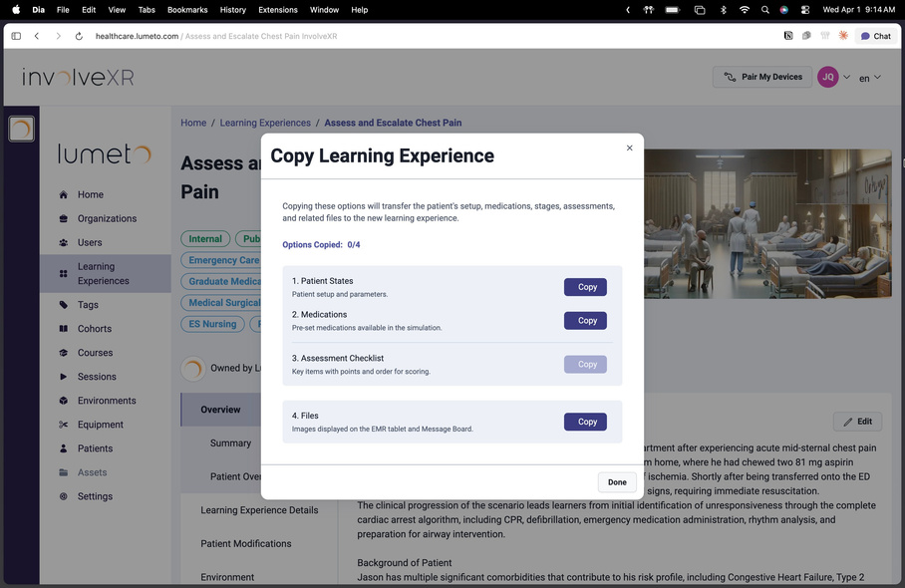This screenshot has height=588, width=905.
Task: Click the Home icon in sidebar
Action: pos(64,194)
